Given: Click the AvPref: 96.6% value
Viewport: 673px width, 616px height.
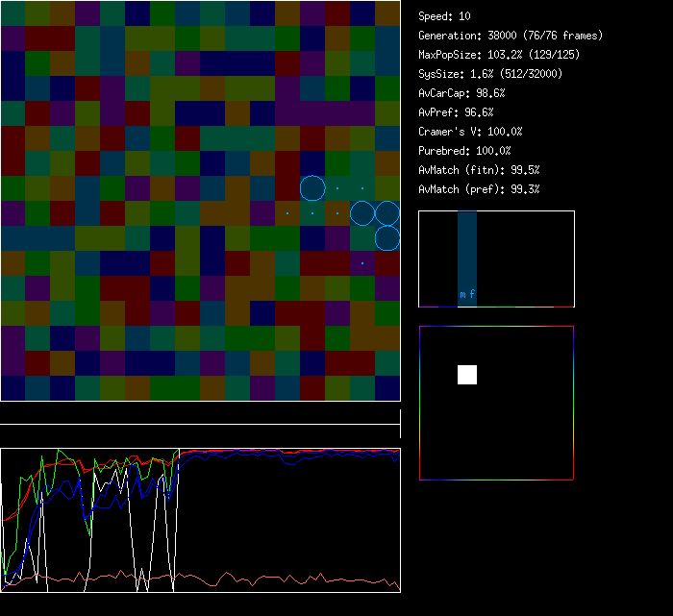Looking at the screenshot, I should [457, 112].
